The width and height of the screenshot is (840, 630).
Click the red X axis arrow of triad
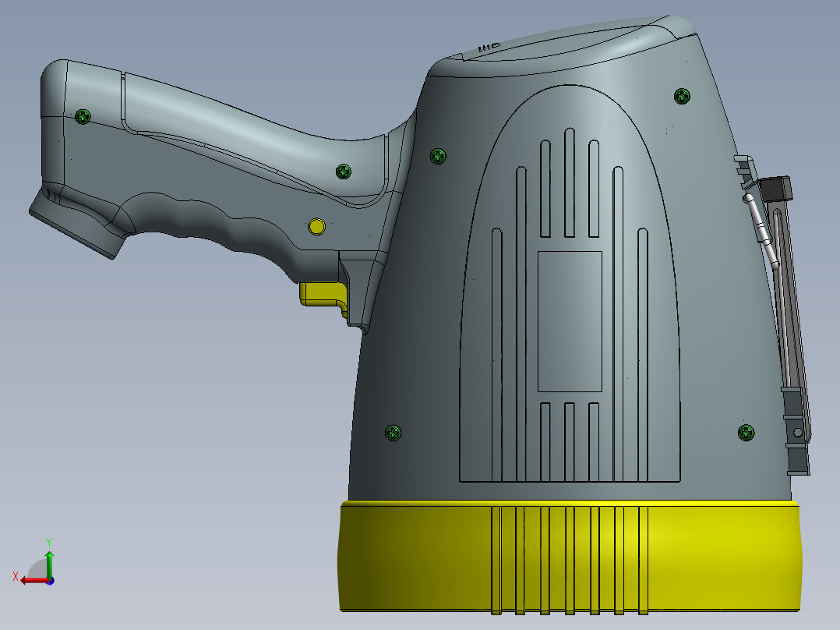(34, 581)
